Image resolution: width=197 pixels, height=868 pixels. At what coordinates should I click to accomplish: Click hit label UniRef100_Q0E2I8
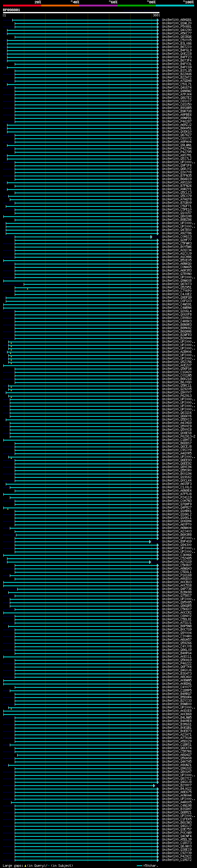(176, 54)
